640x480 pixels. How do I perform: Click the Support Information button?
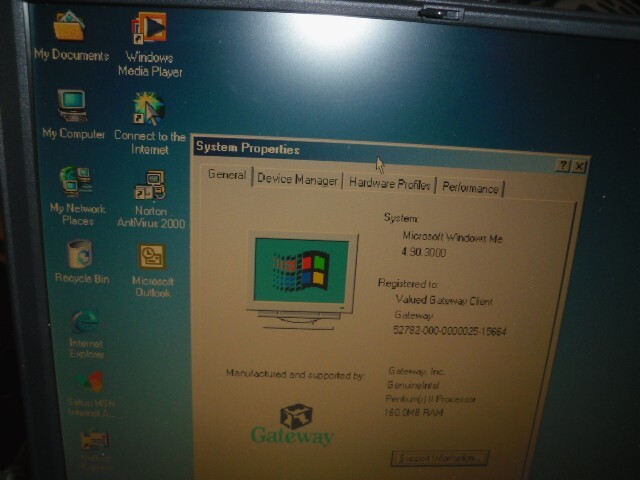[439, 458]
